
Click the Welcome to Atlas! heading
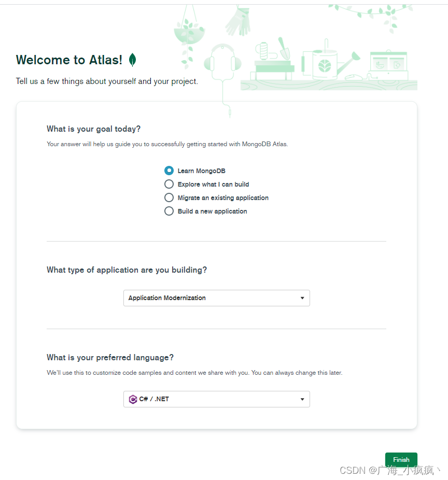[x=69, y=60]
